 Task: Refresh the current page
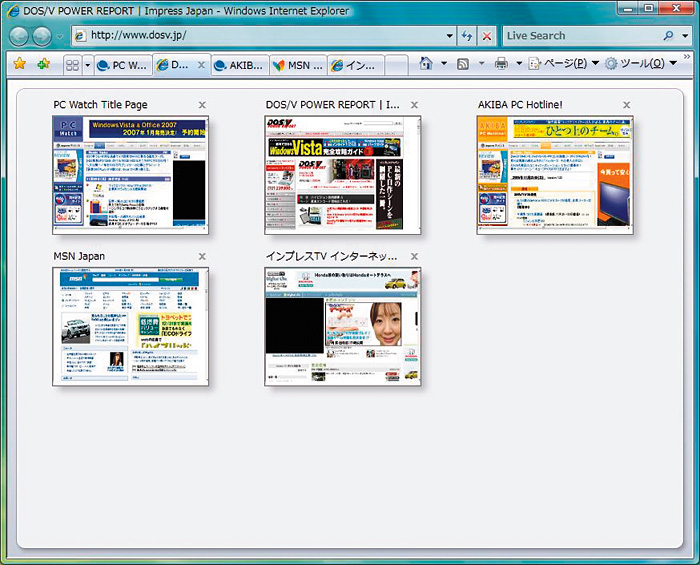tap(467, 35)
